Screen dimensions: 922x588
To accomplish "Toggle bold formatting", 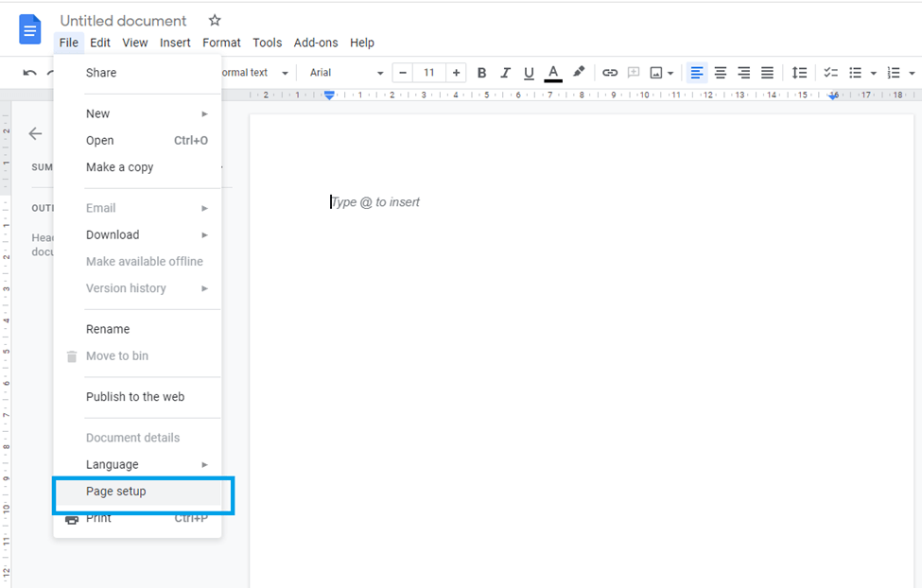I will click(x=482, y=73).
